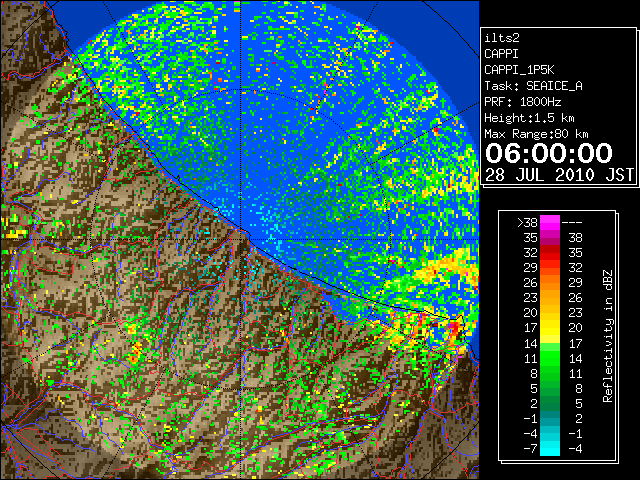Click the "14" label left of color bar
This screenshot has height=480, width=640.
(x=531, y=343)
